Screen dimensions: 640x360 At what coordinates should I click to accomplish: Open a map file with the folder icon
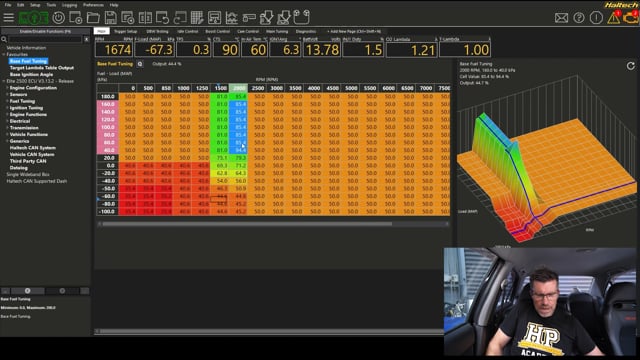93,18
